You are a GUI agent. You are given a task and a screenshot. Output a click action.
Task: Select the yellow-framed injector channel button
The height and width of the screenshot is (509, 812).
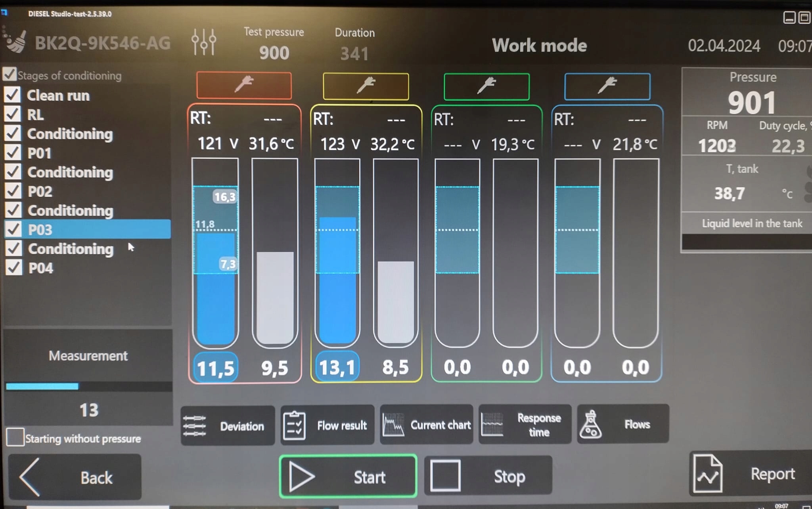(x=366, y=86)
